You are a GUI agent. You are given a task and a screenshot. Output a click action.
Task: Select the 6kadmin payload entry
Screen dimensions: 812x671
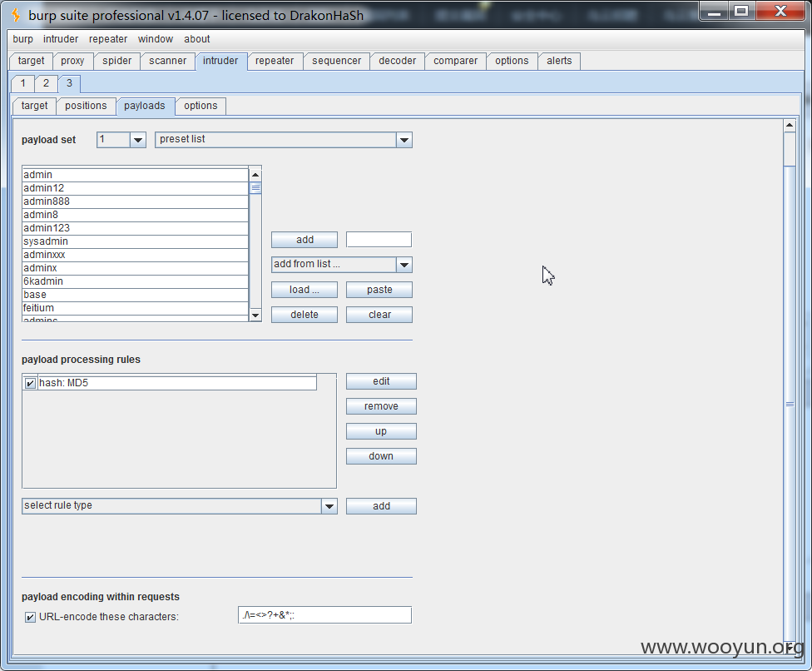coord(135,281)
